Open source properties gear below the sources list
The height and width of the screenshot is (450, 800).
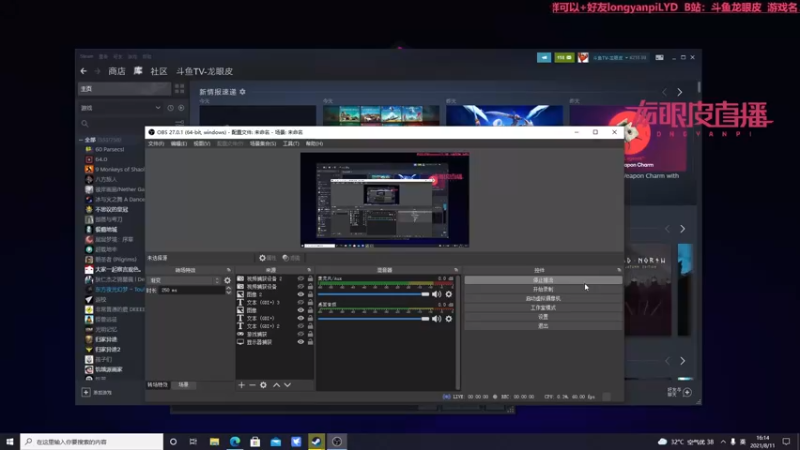point(263,385)
